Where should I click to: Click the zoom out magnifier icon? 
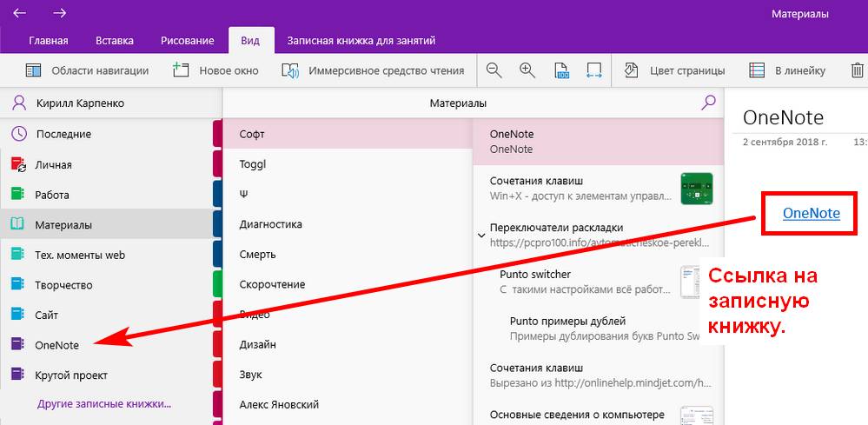(x=494, y=71)
